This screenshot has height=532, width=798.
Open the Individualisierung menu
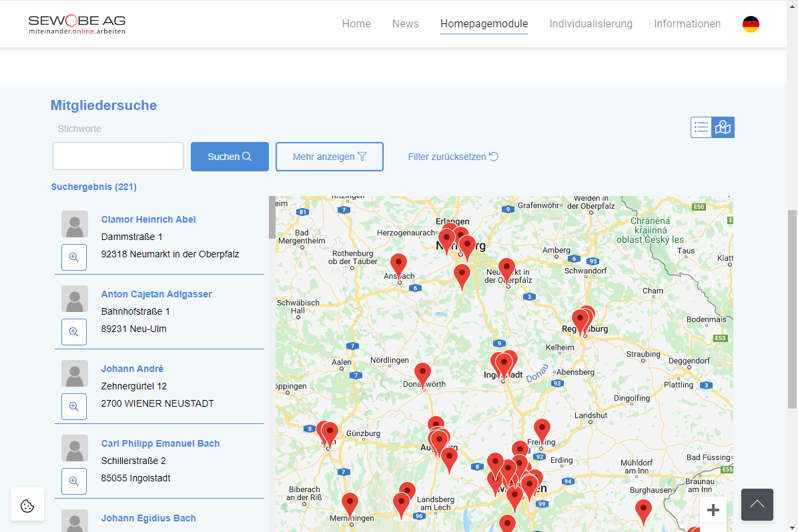tap(590, 24)
